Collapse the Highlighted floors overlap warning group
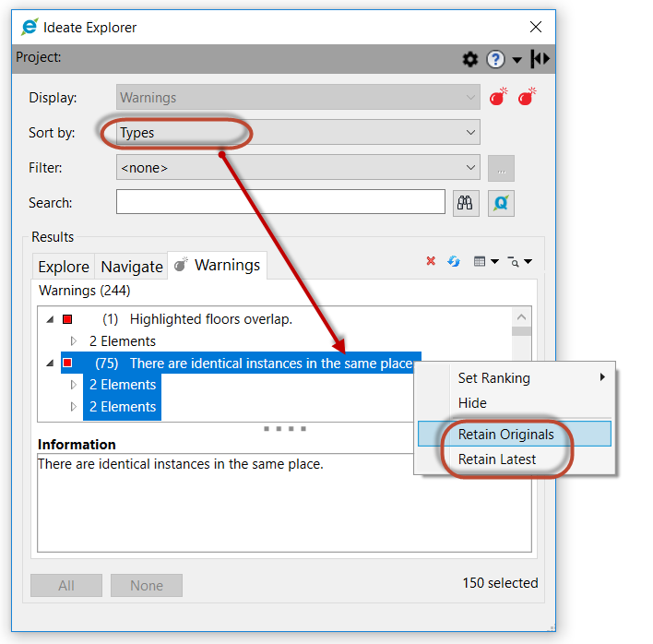653x644 pixels. coord(49,319)
